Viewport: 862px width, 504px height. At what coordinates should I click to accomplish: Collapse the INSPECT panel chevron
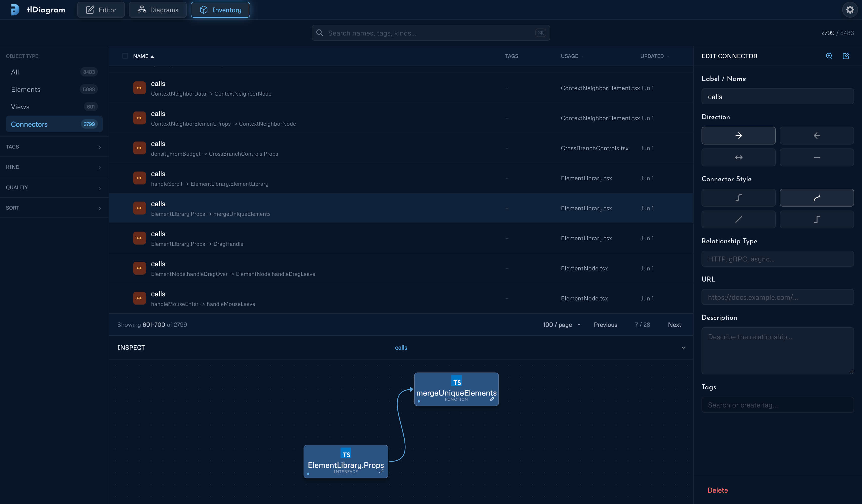[683, 348]
